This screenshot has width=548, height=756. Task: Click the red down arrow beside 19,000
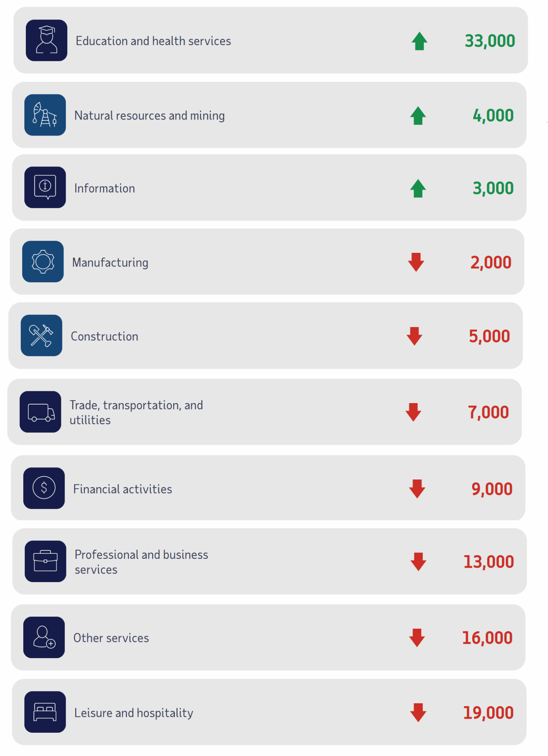[x=418, y=712]
